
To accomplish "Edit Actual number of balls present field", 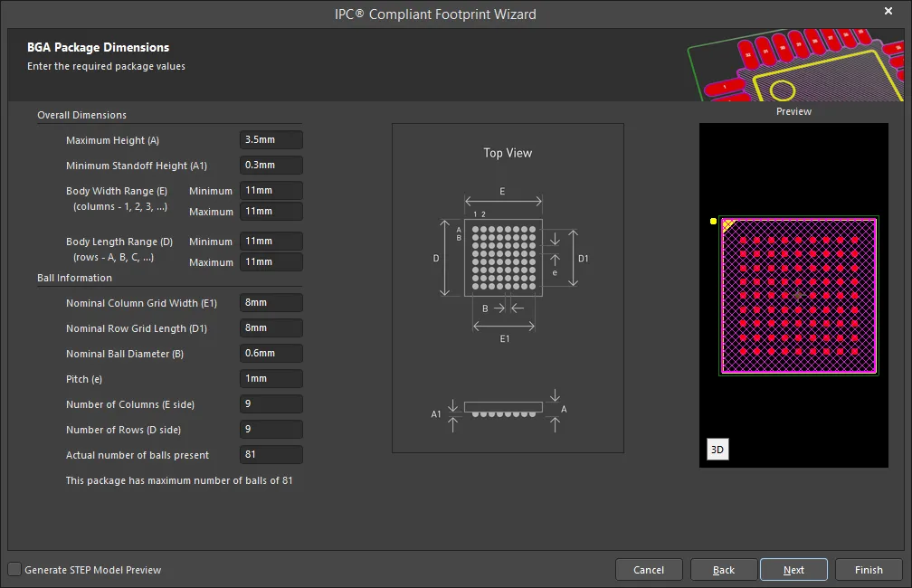I will (x=271, y=454).
